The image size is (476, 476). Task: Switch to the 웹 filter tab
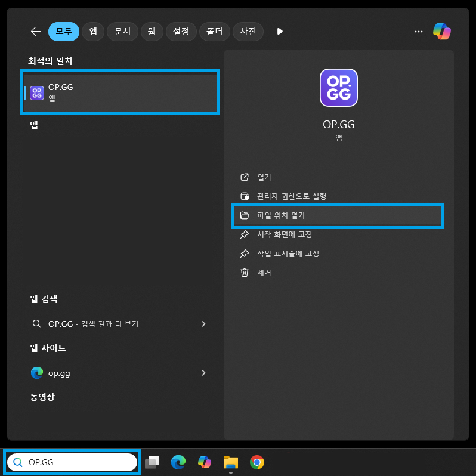(x=152, y=31)
